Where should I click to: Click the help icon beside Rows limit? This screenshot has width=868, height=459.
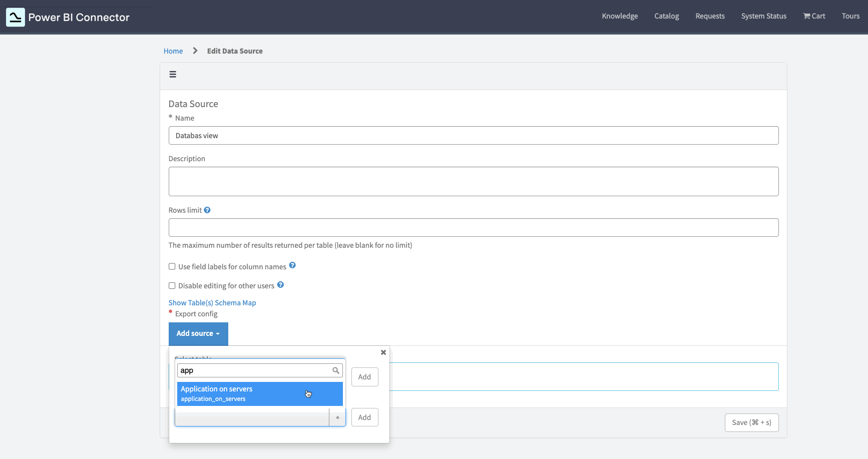pos(207,209)
